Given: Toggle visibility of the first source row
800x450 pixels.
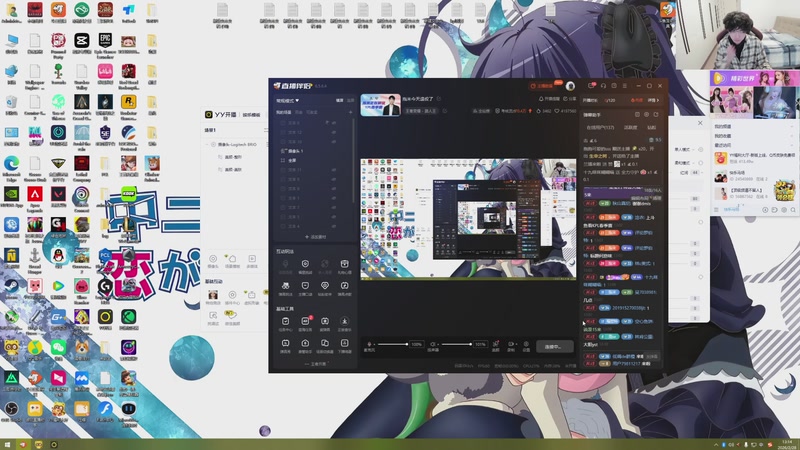Looking at the screenshot, I should point(334,123).
